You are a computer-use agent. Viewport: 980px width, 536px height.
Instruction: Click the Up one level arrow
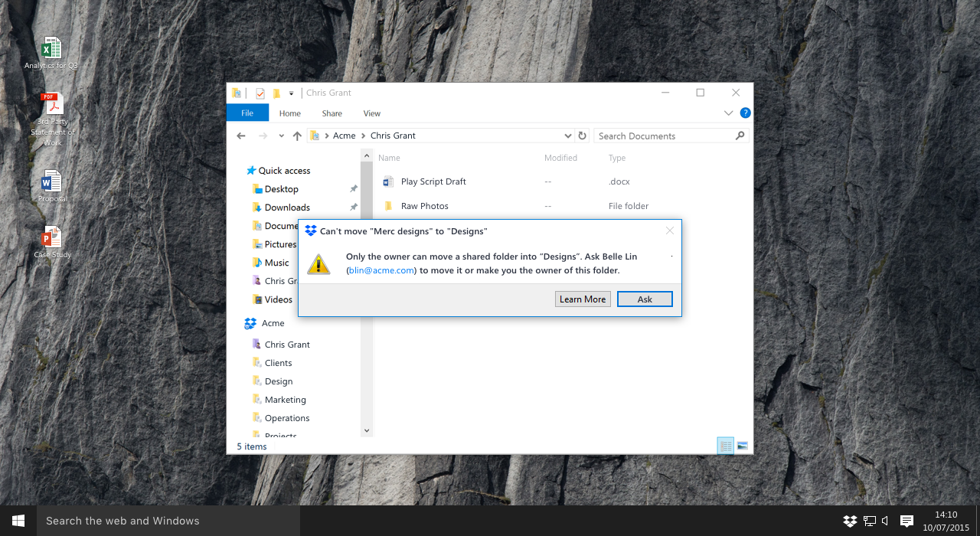point(297,136)
